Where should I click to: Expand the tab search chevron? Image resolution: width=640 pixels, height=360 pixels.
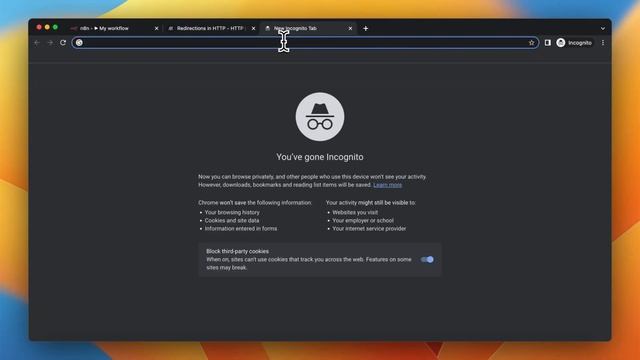602,29
